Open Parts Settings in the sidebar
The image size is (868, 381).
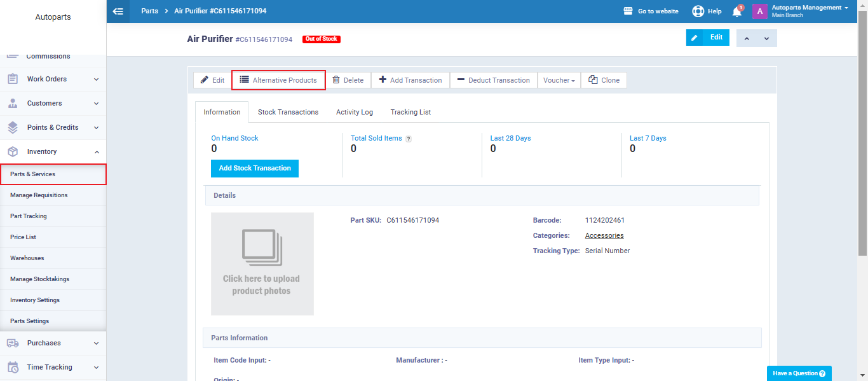[x=53, y=321]
